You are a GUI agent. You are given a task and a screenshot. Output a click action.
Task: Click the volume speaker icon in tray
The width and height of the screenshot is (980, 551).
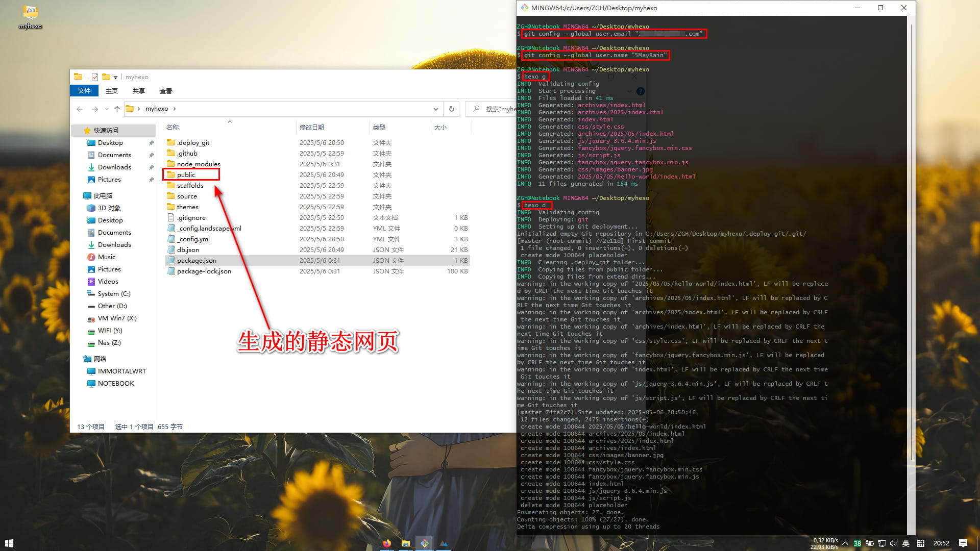893,543
